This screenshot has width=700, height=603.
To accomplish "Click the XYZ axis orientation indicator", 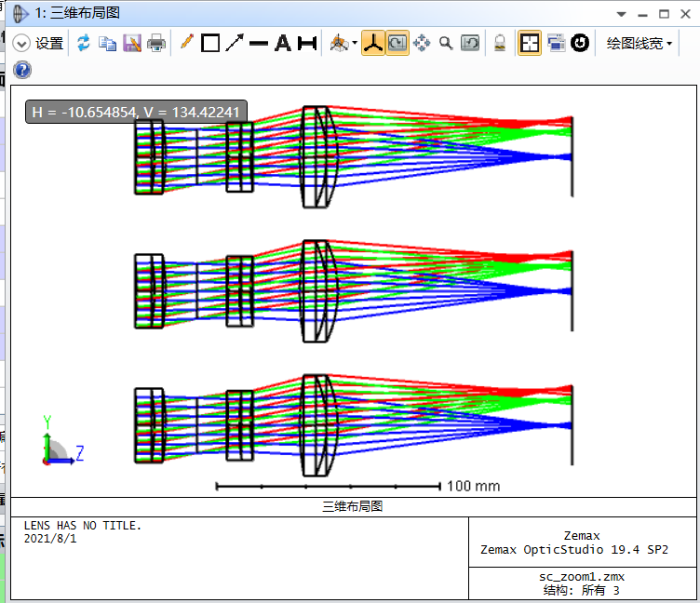I will coord(62,441).
